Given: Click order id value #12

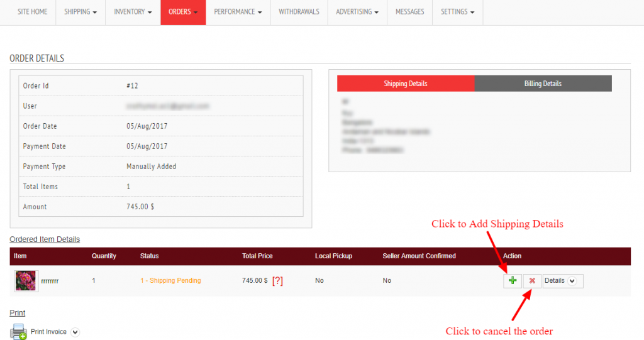Looking at the screenshot, I should (132, 86).
